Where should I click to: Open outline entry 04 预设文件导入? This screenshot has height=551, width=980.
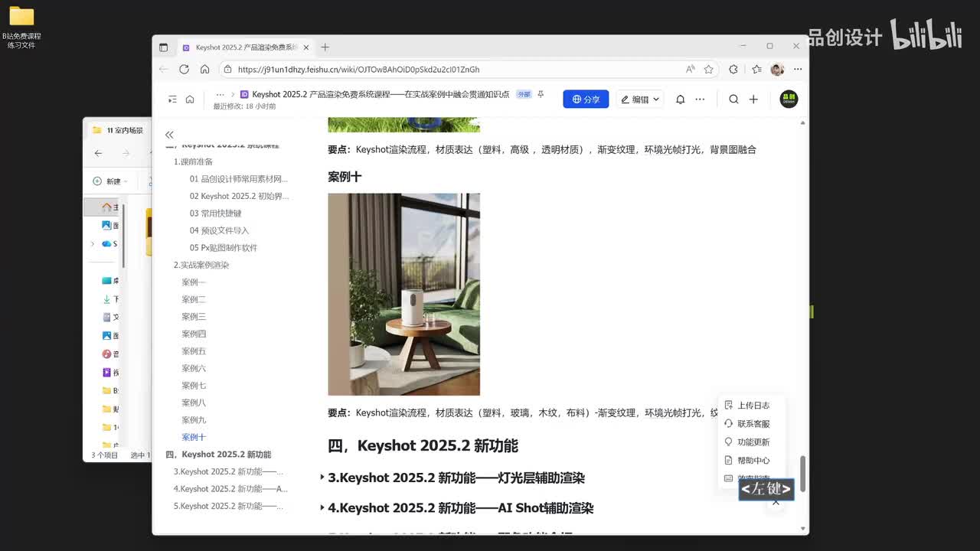[219, 230]
